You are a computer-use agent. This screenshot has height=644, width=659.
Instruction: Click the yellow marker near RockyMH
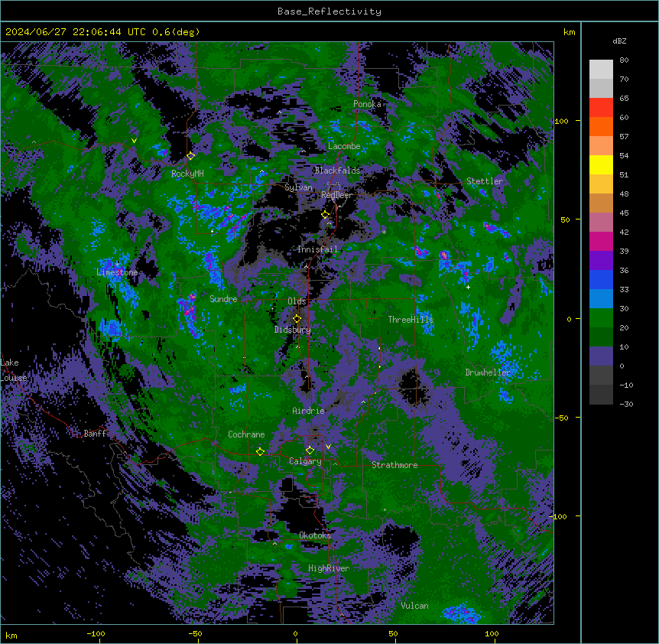click(x=191, y=156)
